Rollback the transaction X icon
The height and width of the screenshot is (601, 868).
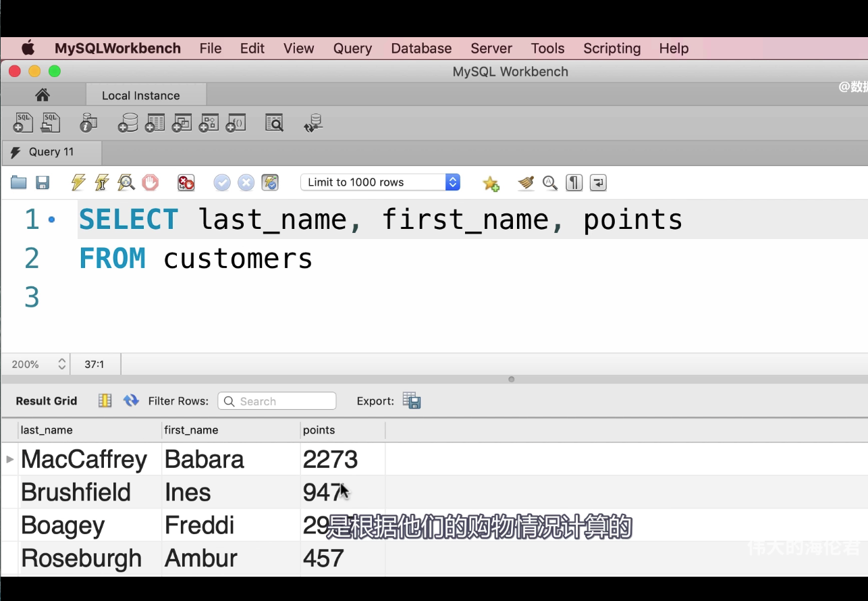246,182
